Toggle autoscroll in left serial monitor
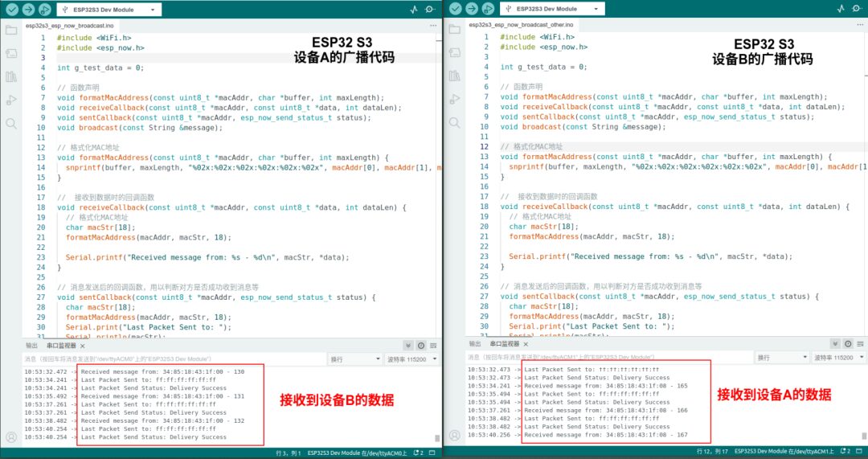Screen dimensions: 868x459 (x=408, y=346)
